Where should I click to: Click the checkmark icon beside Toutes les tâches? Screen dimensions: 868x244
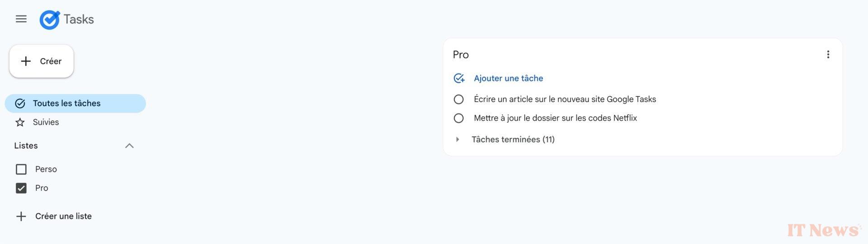tap(20, 103)
